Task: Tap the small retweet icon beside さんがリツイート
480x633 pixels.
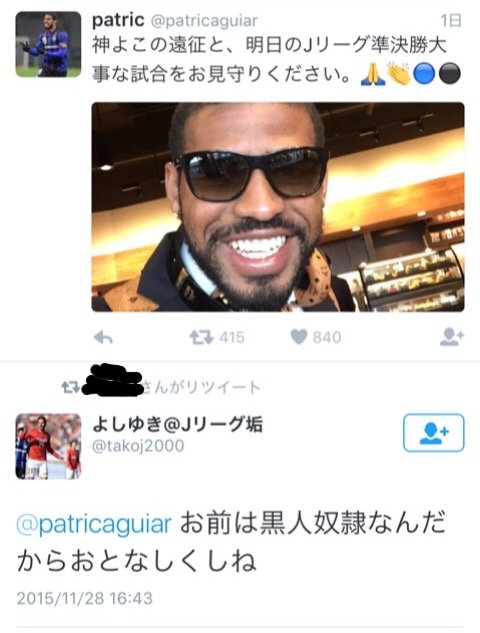Action: 70,388
